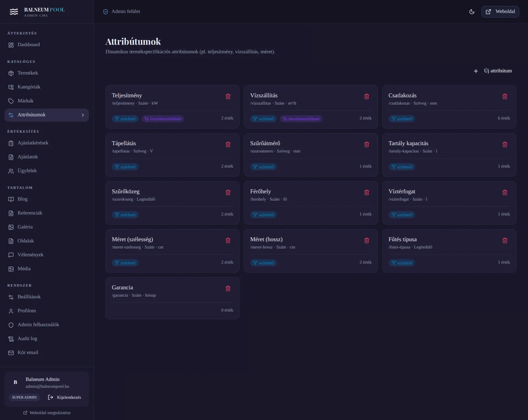
Task: Go to Kategóriák in the sidebar
Action: pyautogui.click(x=47, y=87)
